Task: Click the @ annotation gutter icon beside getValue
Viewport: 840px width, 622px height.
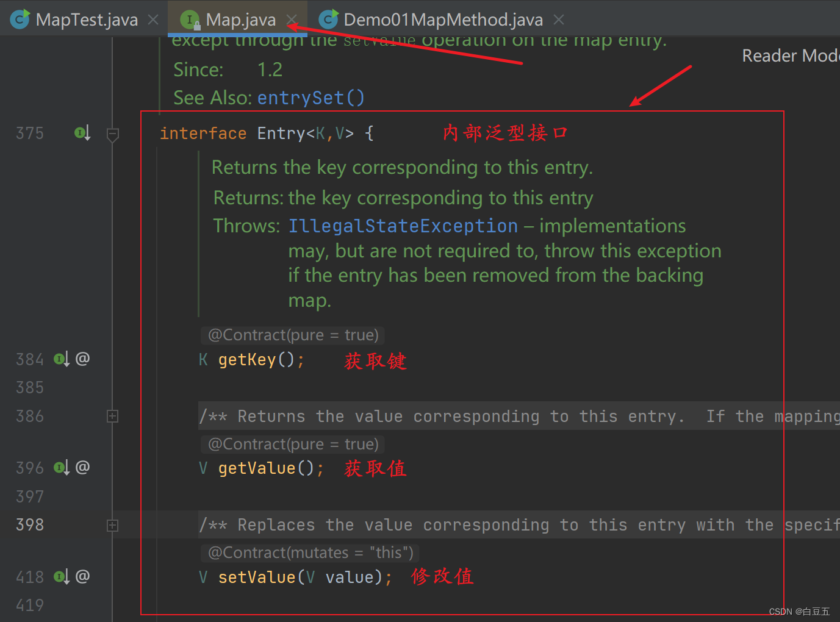Action: pyautogui.click(x=82, y=467)
